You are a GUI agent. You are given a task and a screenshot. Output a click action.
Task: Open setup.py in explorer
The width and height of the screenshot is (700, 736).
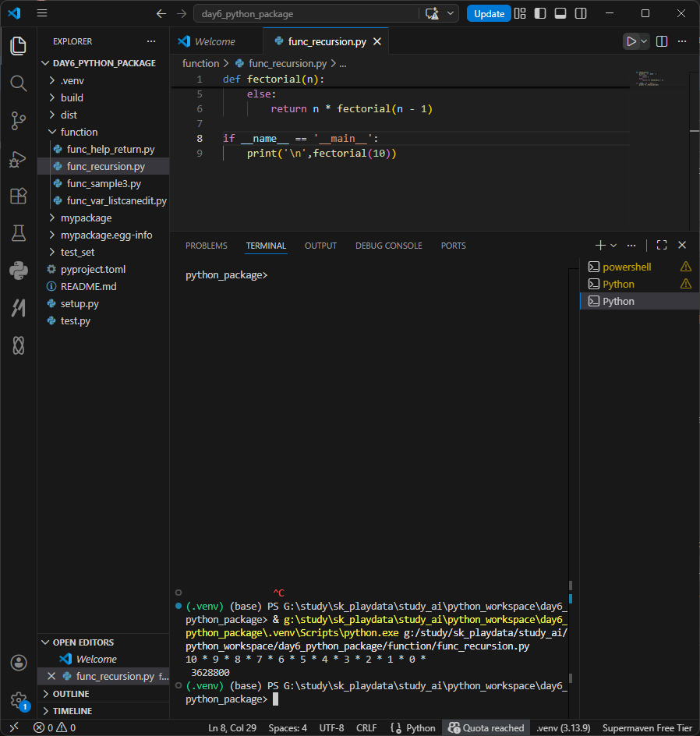tap(103, 304)
